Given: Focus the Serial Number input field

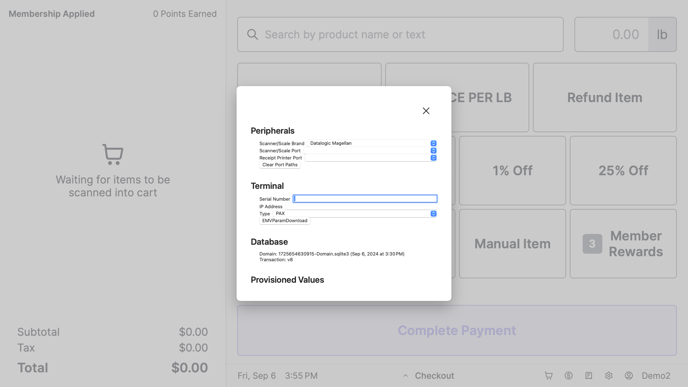Looking at the screenshot, I should pos(365,199).
